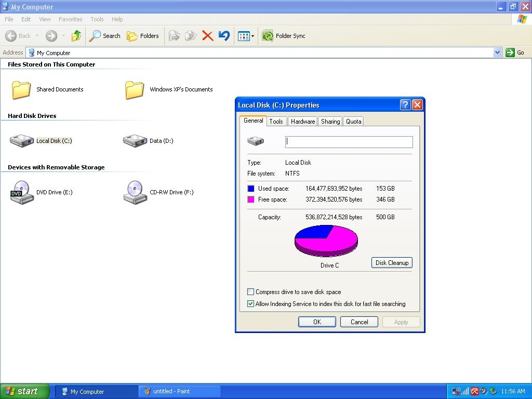The width and height of the screenshot is (532, 399).
Task: Select the Local Disk (C:) drive icon
Action: [21, 141]
